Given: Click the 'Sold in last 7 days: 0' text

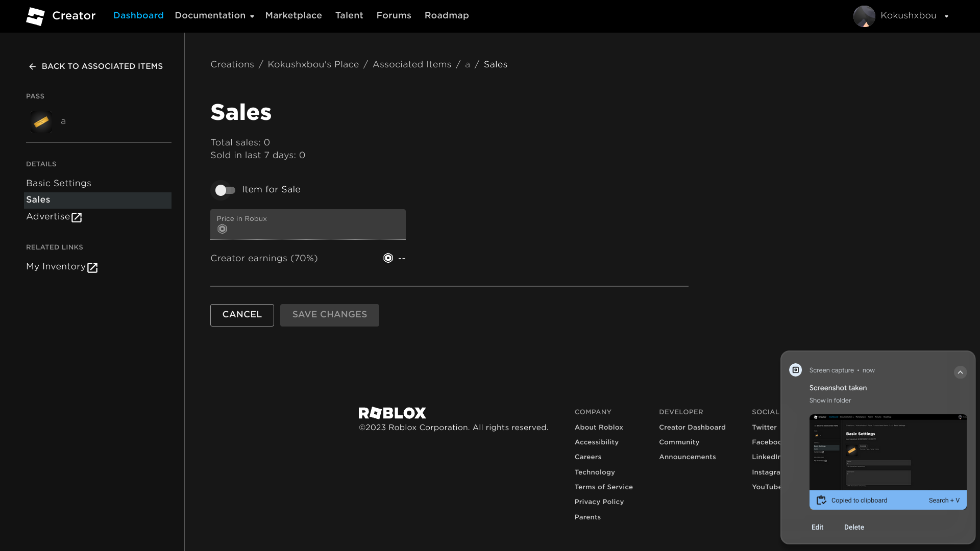Looking at the screenshot, I should [x=258, y=156].
